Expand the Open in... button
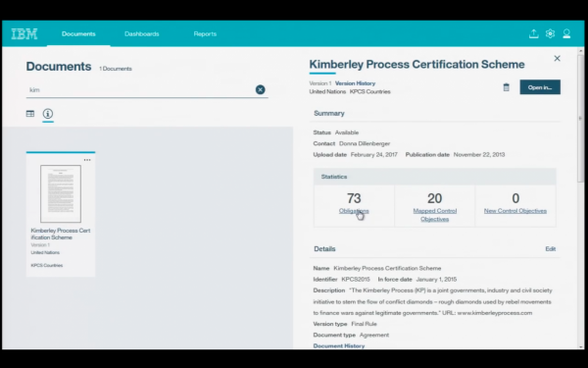The width and height of the screenshot is (588, 368). 540,87
